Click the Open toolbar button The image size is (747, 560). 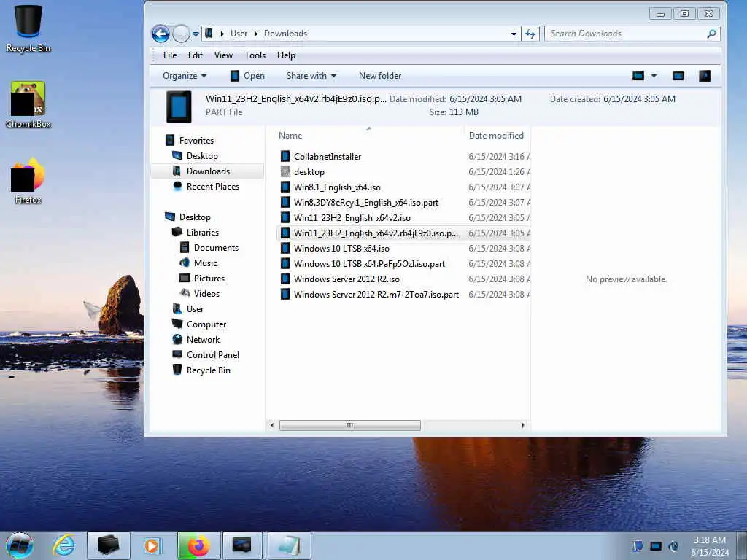247,76
